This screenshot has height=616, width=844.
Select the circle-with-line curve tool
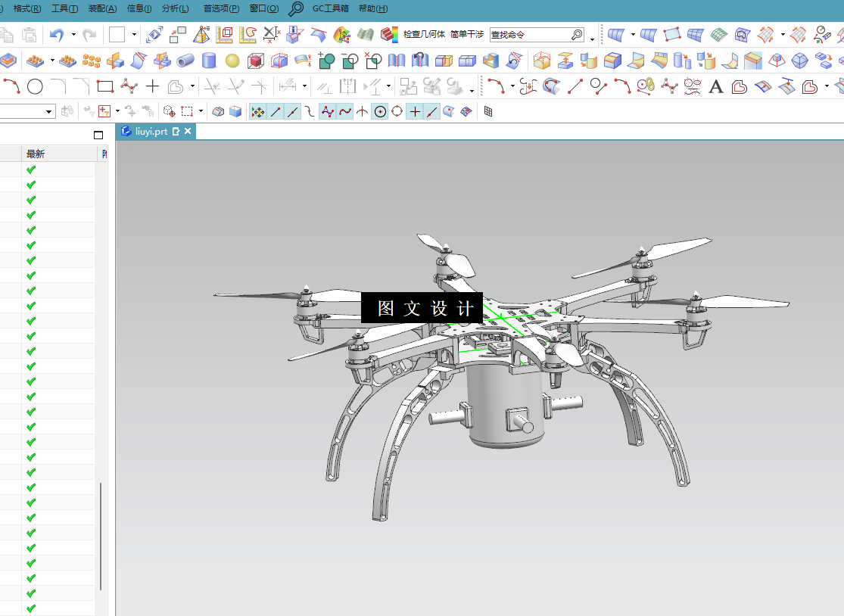pyautogui.click(x=598, y=86)
